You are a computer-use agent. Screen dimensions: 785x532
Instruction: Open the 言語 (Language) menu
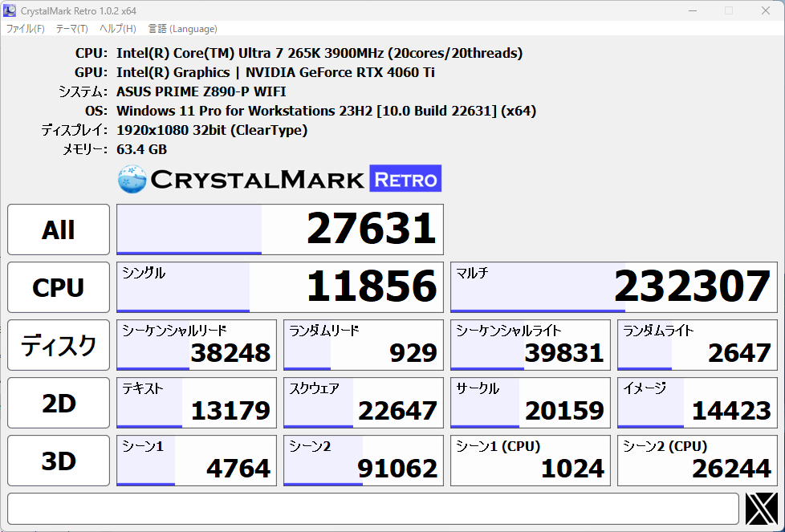183,29
